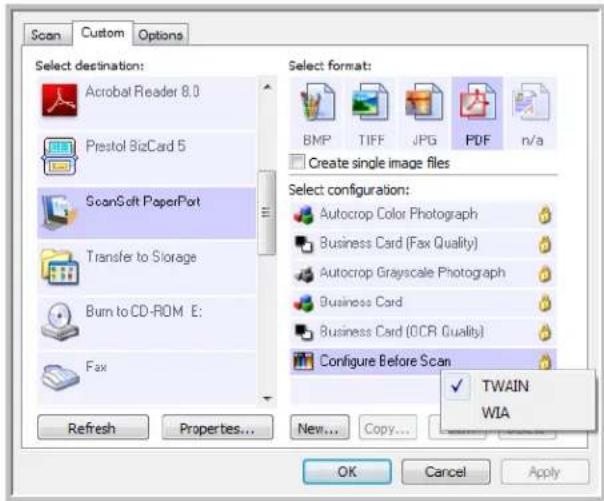Click destination list scroll down arrow
The height and width of the screenshot is (501, 604).
point(267,398)
